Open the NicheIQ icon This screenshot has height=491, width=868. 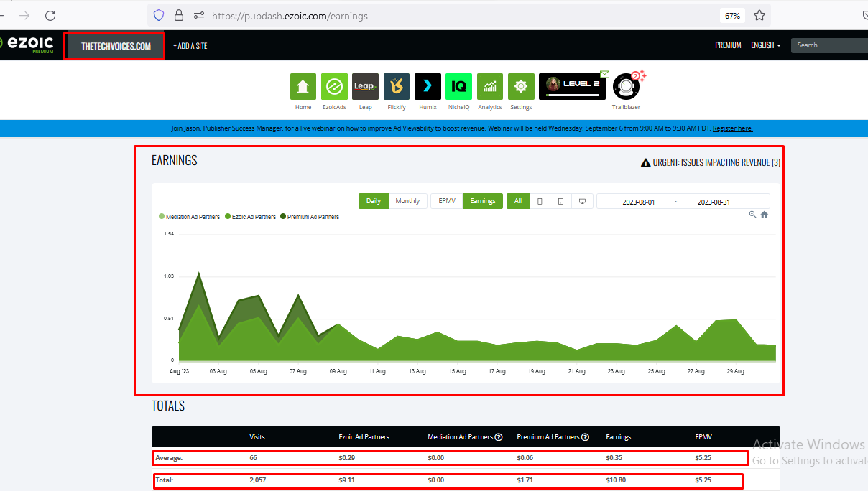458,87
